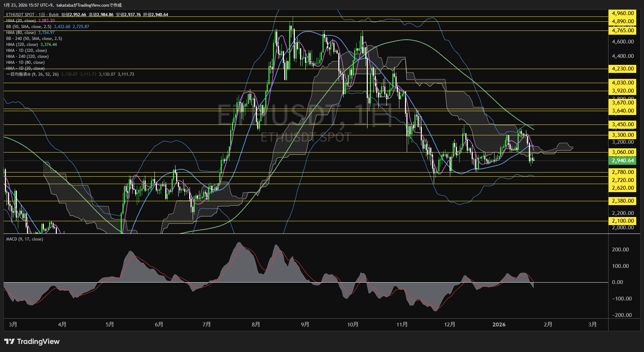
Task: Click the 5月 label on the time axis
Action: click(110, 325)
